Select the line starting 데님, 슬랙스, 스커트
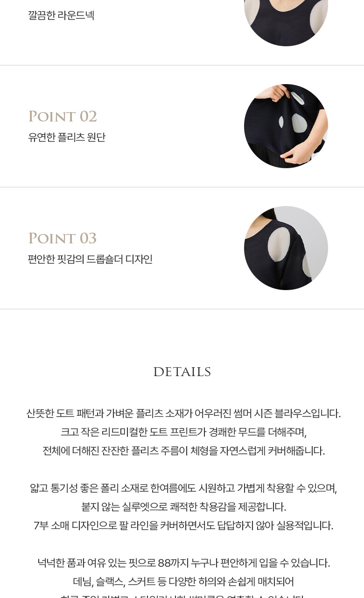This screenshot has height=598, width=364. point(183,582)
